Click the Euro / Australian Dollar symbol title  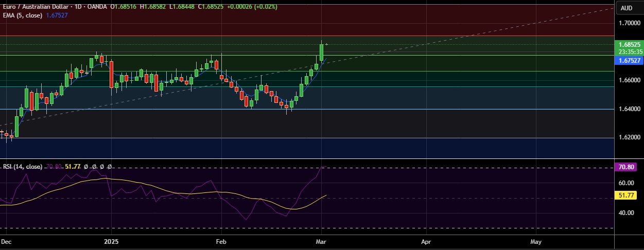coord(37,7)
